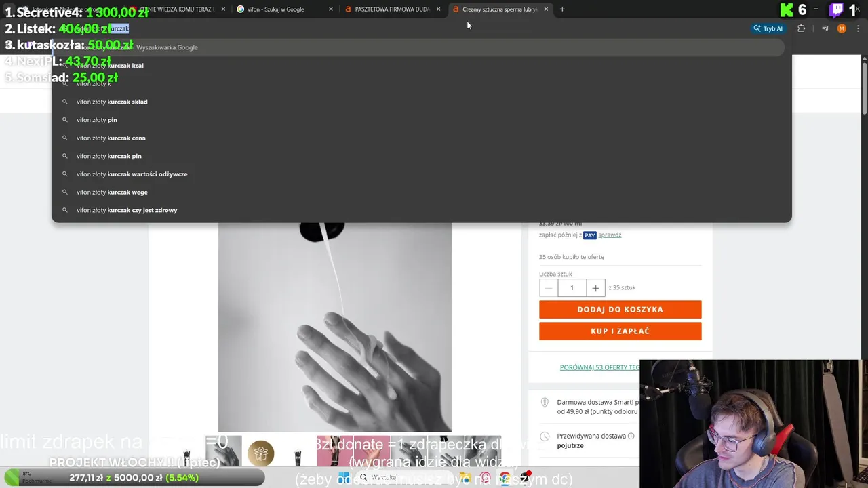Click search icon beside 'czy jest zdrowy' suggestion

[x=65, y=210]
